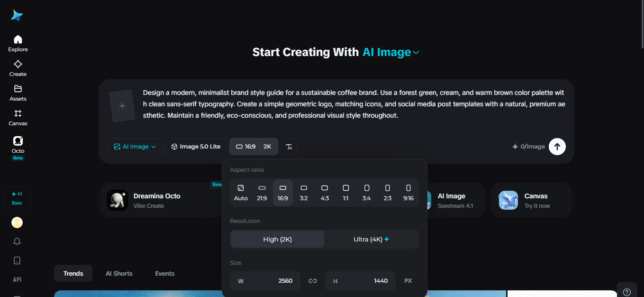
Task: Click the Aspect ratio label
Action: click(x=247, y=170)
